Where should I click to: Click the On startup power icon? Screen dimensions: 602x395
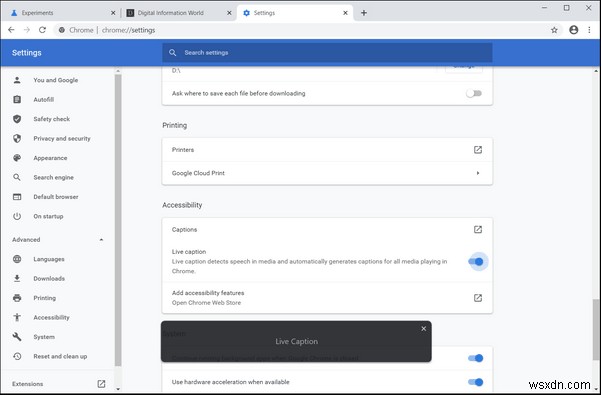17,216
